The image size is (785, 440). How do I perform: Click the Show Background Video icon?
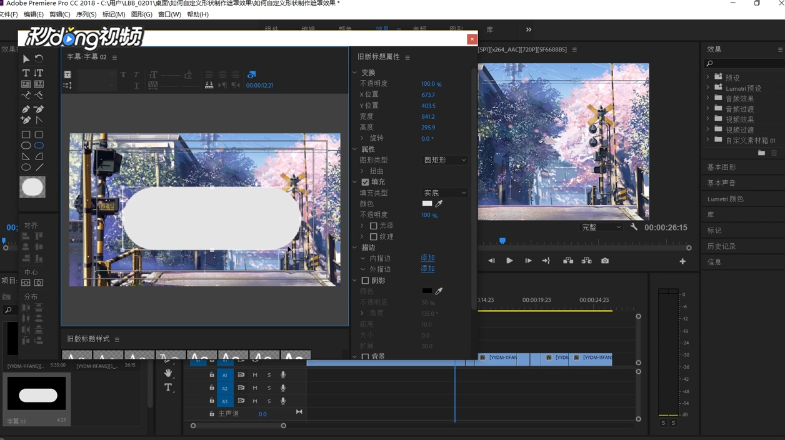tap(251, 75)
